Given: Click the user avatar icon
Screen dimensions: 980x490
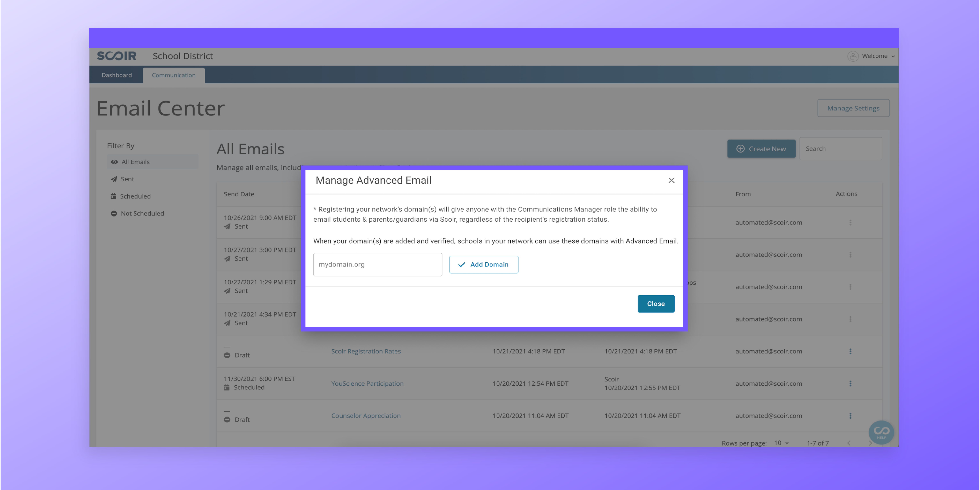Looking at the screenshot, I should coord(853,56).
